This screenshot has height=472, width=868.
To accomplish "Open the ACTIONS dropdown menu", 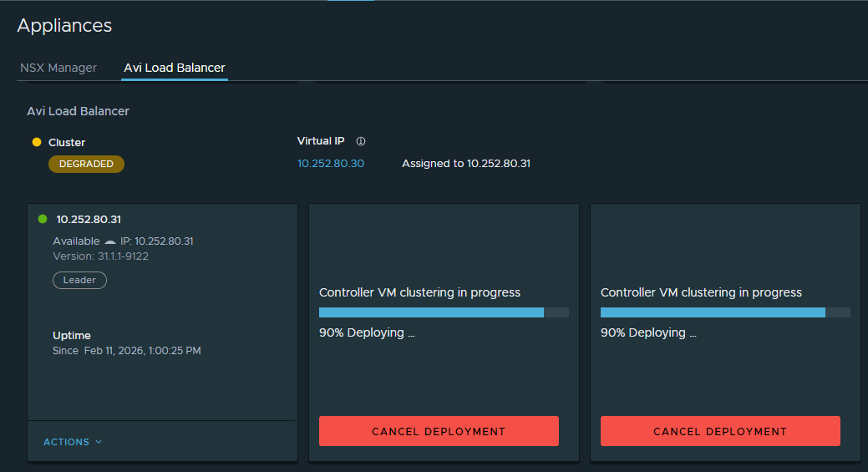I will (x=73, y=442).
